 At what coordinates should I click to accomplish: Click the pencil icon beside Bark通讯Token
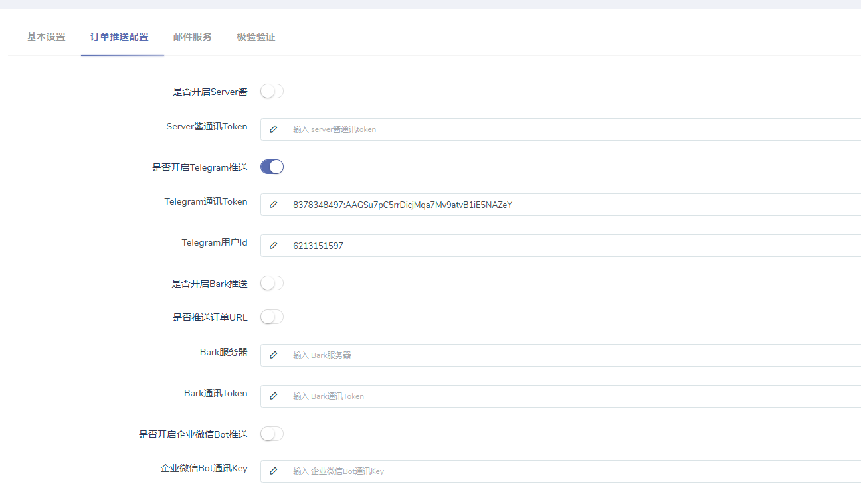tap(273, 396)
